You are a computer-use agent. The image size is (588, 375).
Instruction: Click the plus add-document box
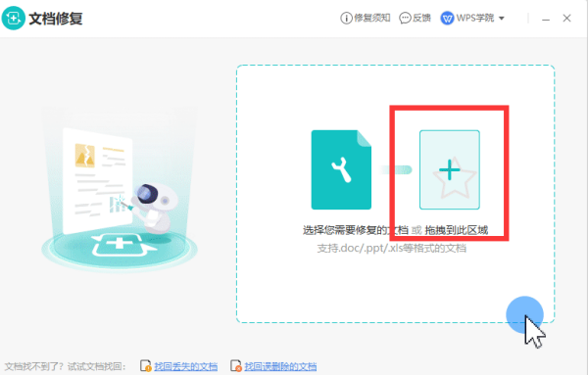450,169
